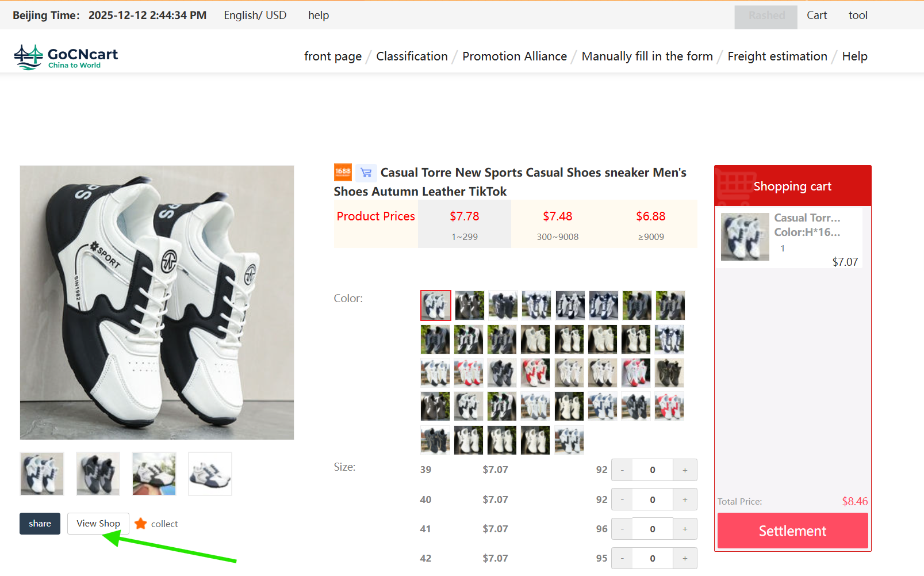Decrease quantity for size 41
Viewport: 924px width, 576px height.
click(x=622, y=528)
